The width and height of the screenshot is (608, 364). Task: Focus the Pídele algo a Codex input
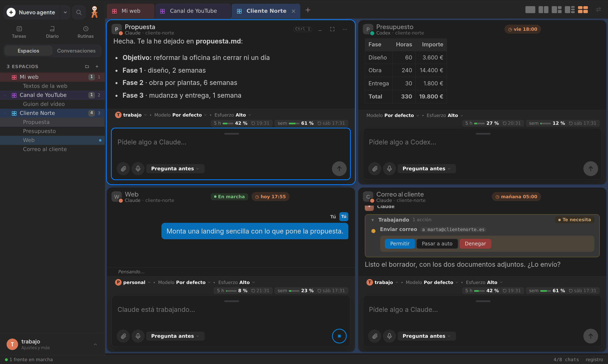[x=482, y=142]
